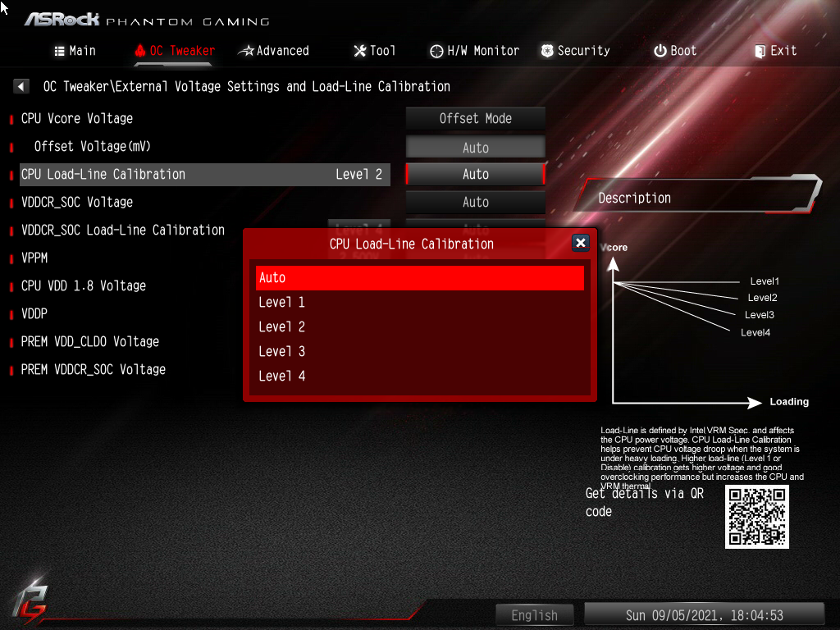The width and height of the screenshot is (840, 630).
Task: Click the Security shield icon
Action: 547,51
